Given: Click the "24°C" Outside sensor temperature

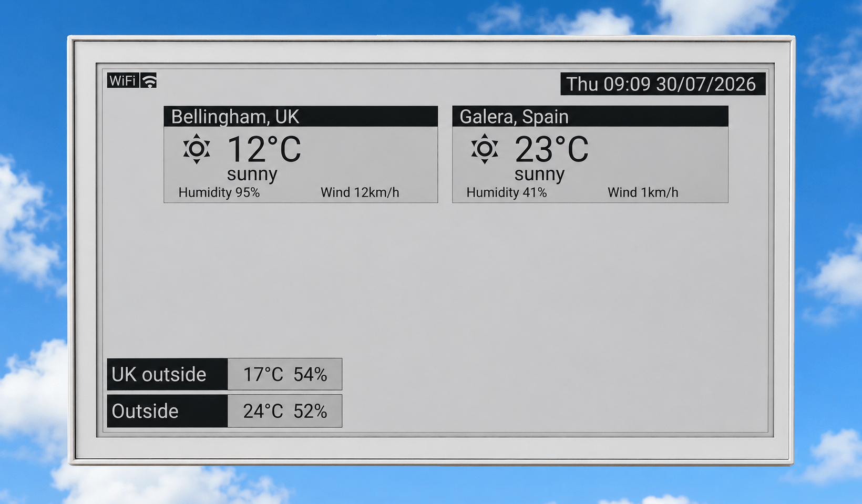Looking at the screenshot, I should 263,412.
